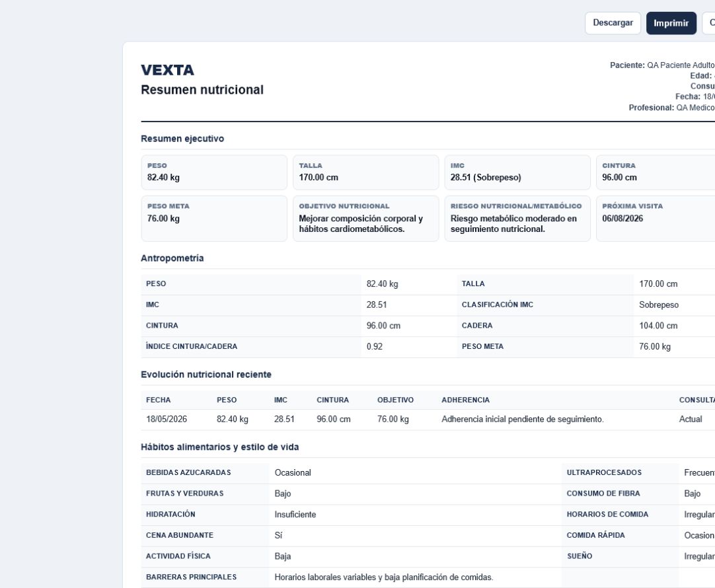
Task: Select the 'Resumen nutricional' heading
Action: [202, 90]
